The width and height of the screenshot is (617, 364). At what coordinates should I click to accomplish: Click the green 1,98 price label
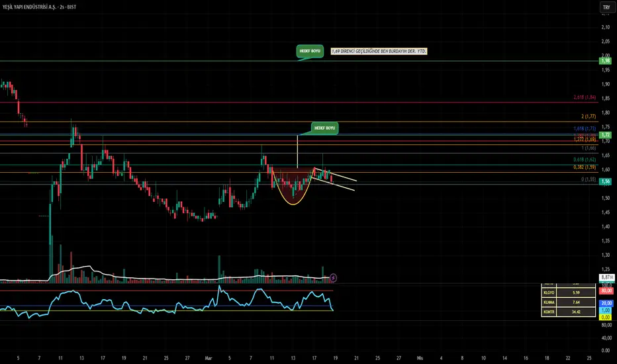(605, 61)
